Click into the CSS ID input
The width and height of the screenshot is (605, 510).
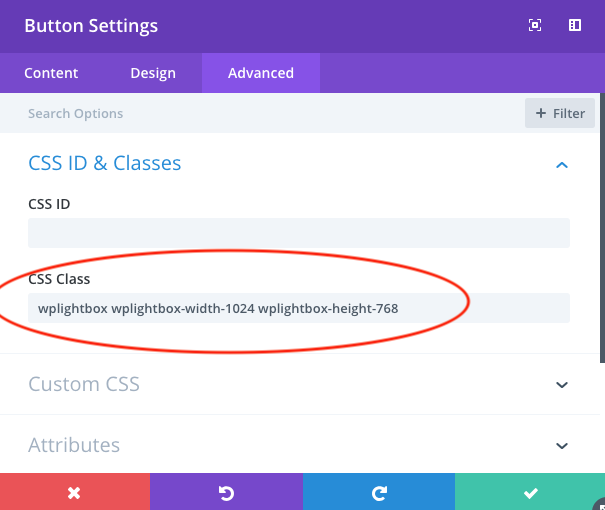(298, 233)
